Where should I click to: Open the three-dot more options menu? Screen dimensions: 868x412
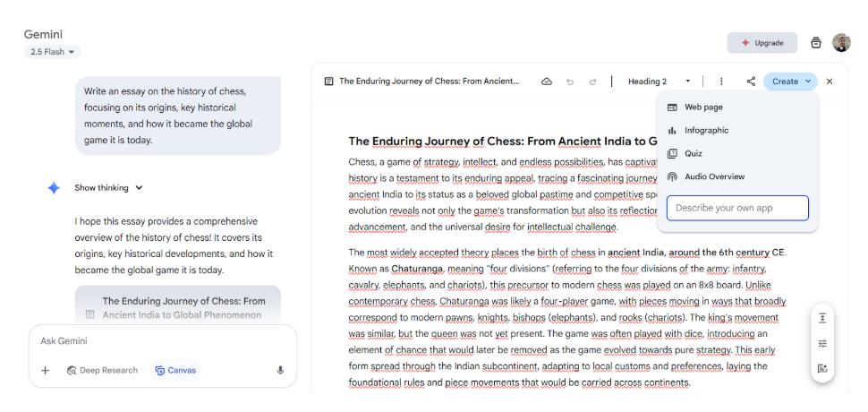click(x=721, y=82)
